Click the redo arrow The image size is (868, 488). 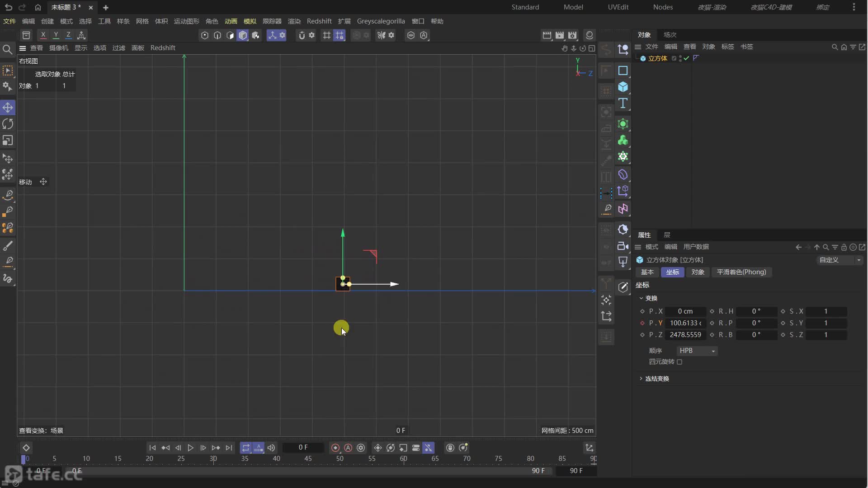pos(22,7)
